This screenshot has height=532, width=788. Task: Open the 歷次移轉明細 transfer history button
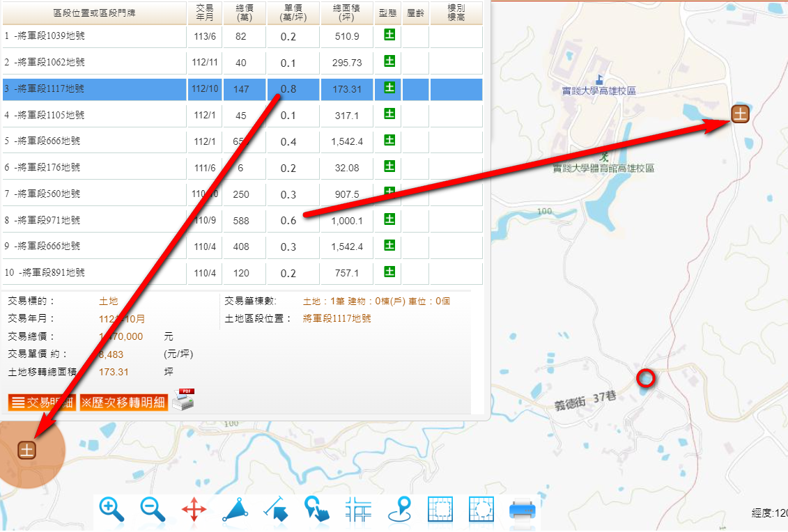tap(124, 402)
